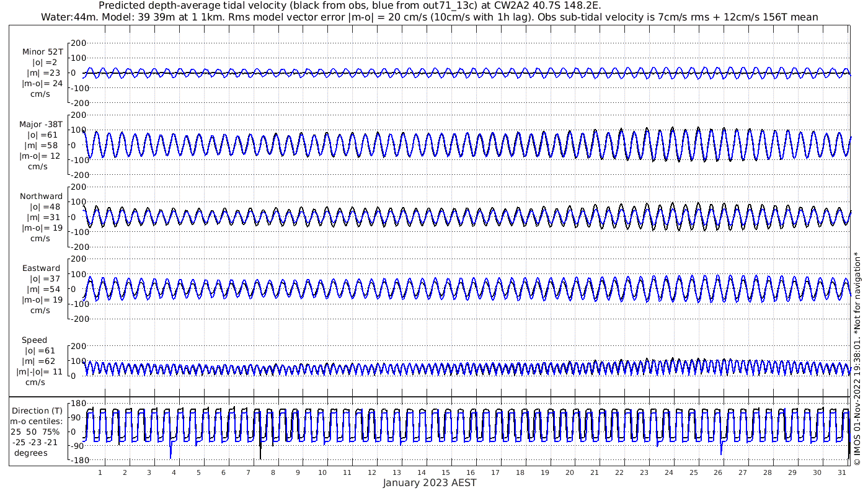
Task: Click the day '10' label on the x-axis
Action: click(322, 472)
